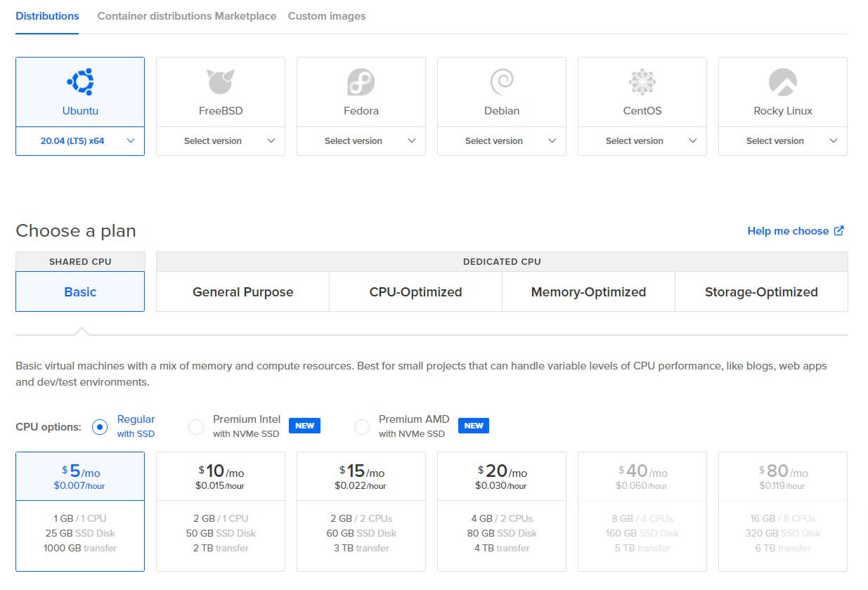Select Regular with SSD CPU option

(101, 426)
